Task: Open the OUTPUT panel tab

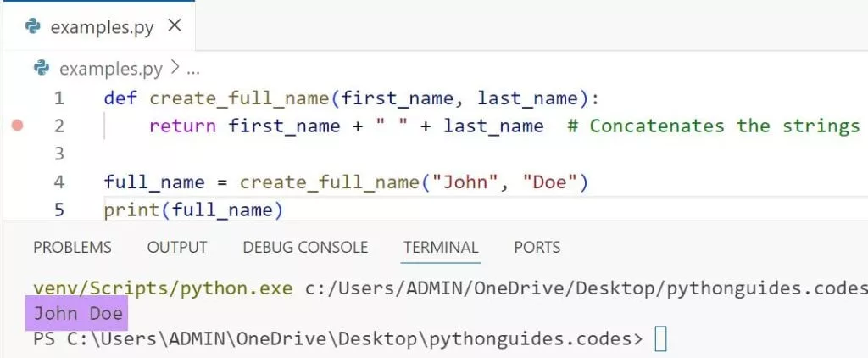Action: pos(177,248)
